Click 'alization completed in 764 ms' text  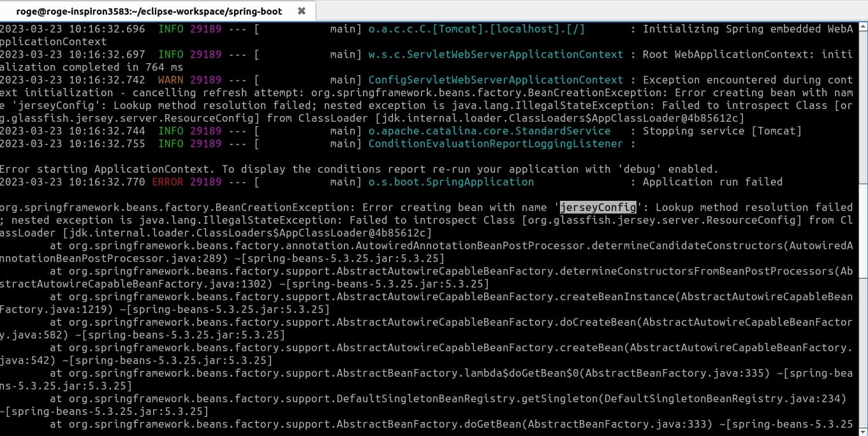click(91, 67)
